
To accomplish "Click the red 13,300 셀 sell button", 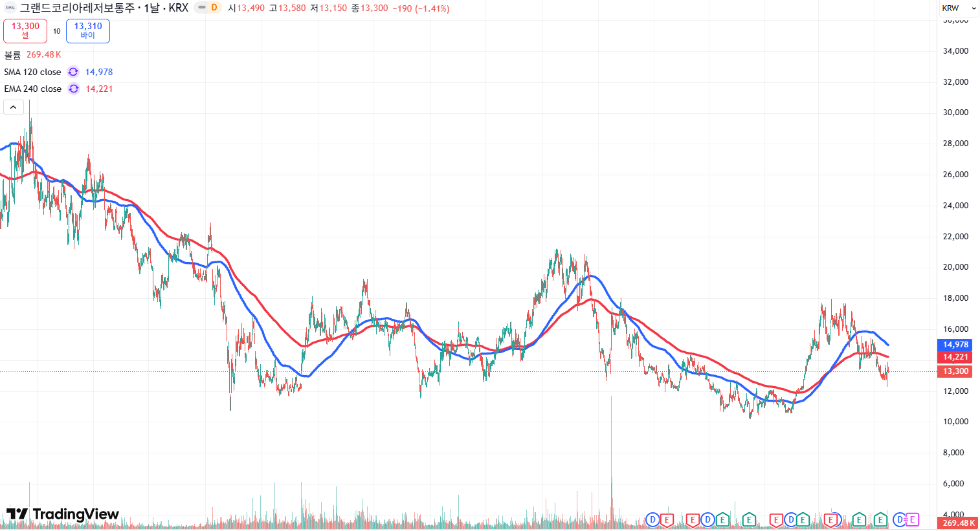I will (x=25, y=30).
